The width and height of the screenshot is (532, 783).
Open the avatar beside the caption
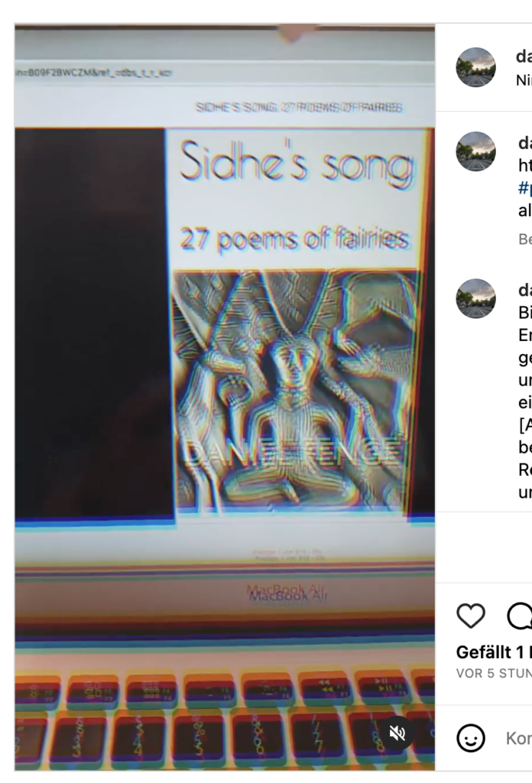(475, 151)
